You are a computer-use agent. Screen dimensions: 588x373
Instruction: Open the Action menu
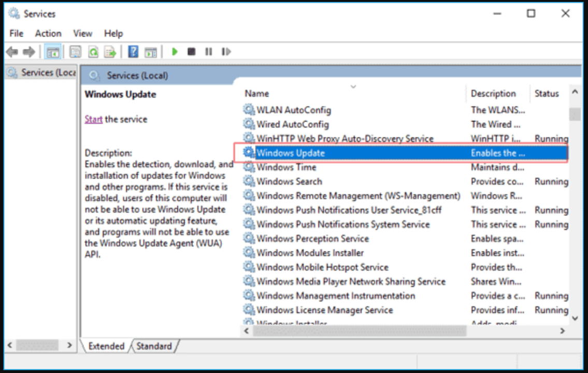coord(48,33)
